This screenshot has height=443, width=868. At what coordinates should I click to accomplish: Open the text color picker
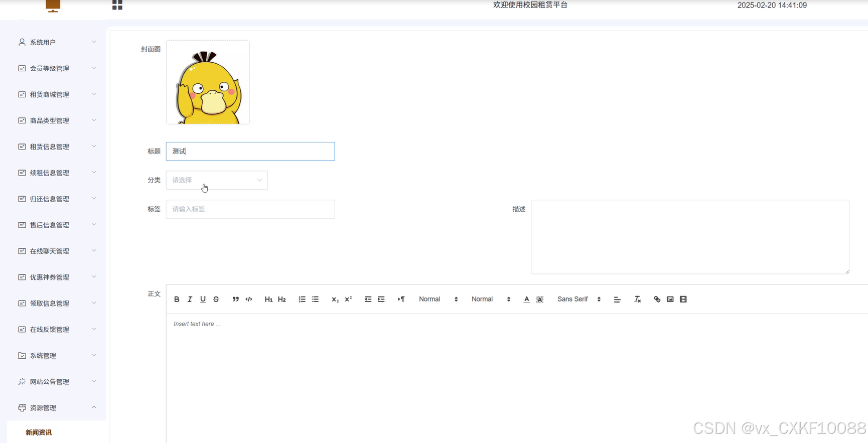click(526, 299)
